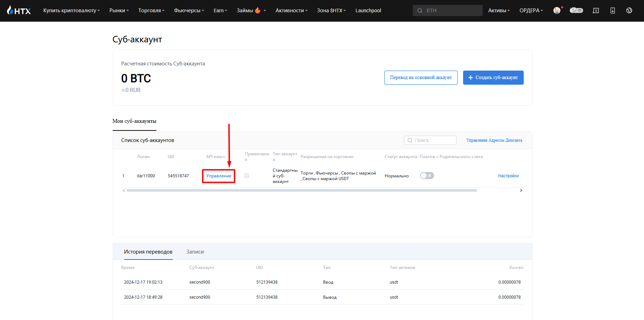Expand the Фьючерсы dropdown
644x320 pixels.
click(x=189, y=10)
